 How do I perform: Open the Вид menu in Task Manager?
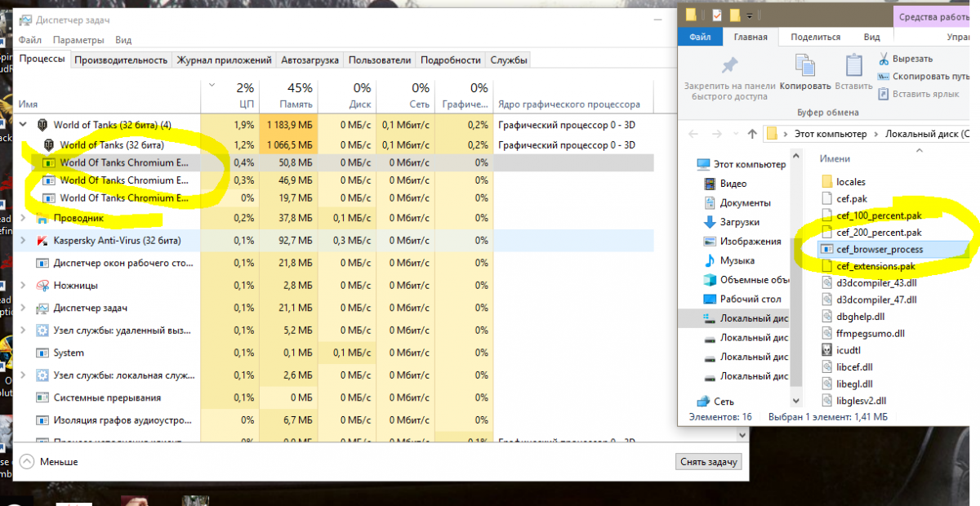point(123,40)
